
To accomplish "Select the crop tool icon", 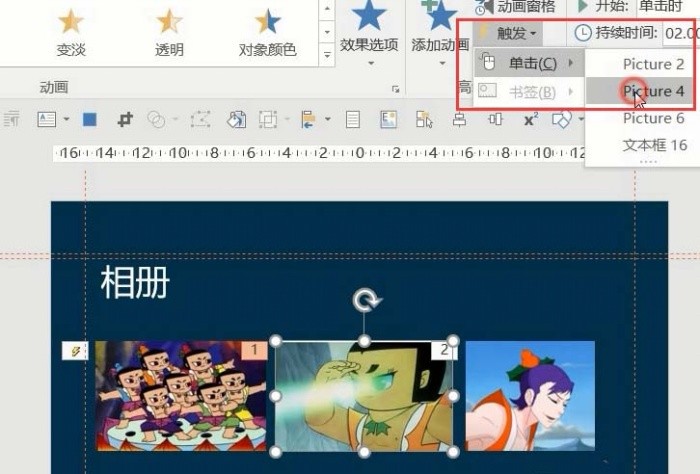I will pos(125,119).
